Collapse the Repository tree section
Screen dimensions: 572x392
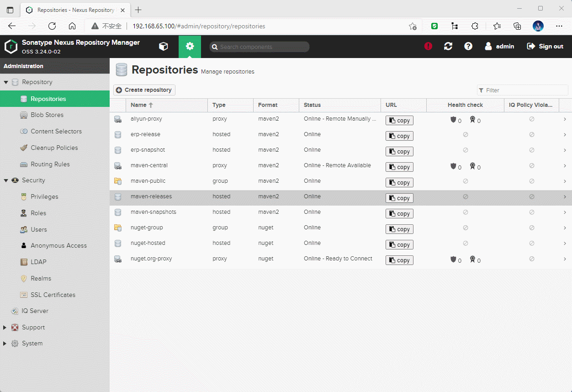(6, 82)
